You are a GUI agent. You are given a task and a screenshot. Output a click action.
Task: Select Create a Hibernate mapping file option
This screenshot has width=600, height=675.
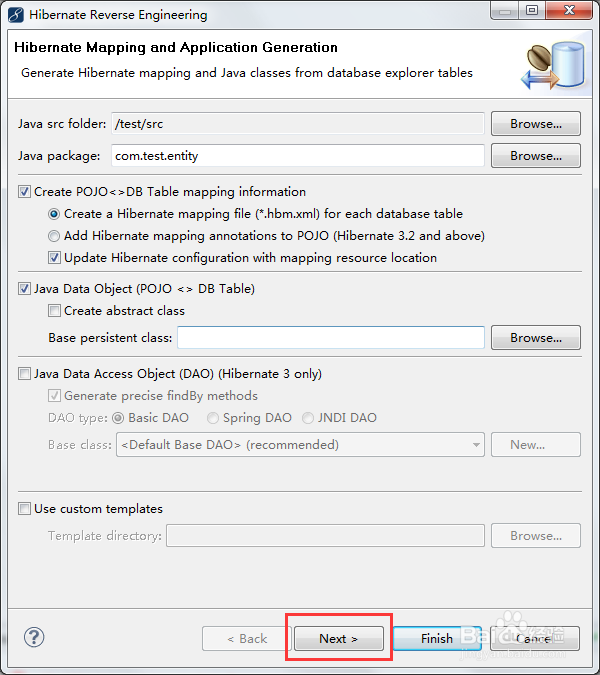pyautogui.click(x=55, y=214)
